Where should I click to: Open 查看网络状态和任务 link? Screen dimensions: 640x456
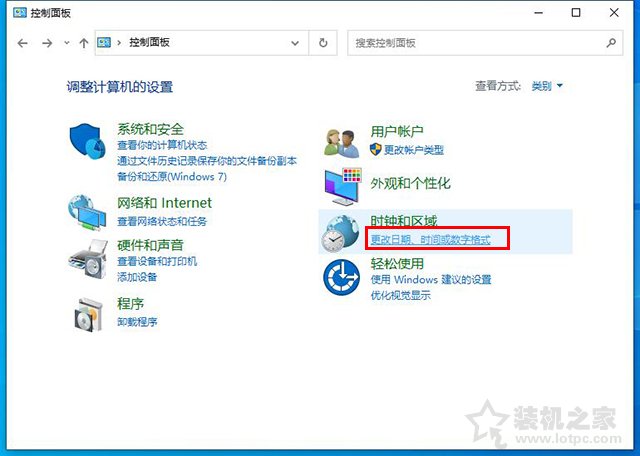click(162, 222)
